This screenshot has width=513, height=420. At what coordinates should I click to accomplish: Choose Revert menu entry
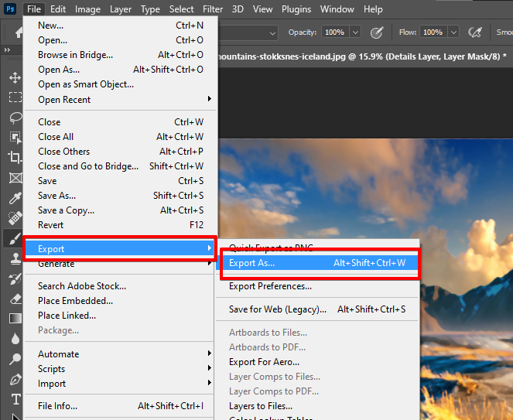[121, 225]
